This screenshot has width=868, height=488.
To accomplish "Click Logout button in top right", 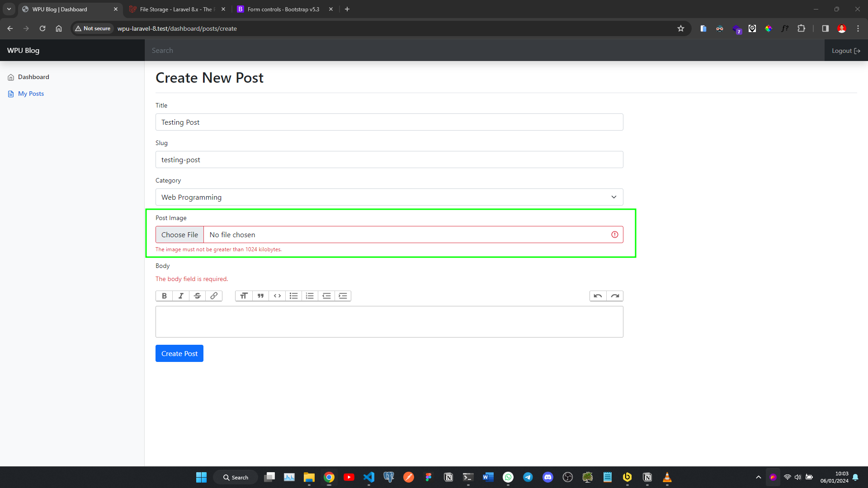I will click(x=845, y=50).
